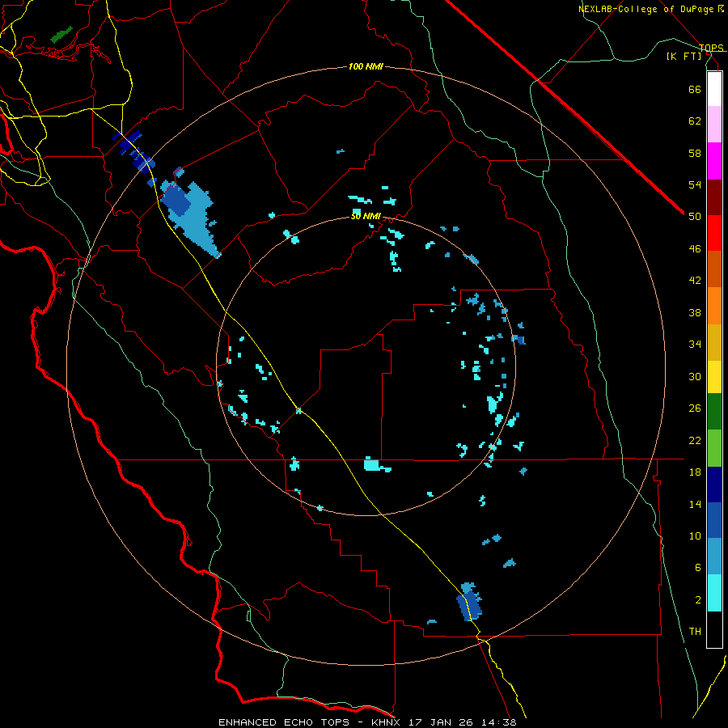
Task: Click the gold legend swatch
Action: pyautogui.click(x=714, y=343)
